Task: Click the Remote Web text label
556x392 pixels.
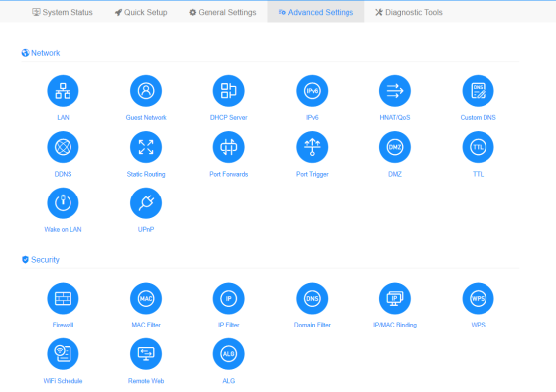Action: (x=146, y=381)
